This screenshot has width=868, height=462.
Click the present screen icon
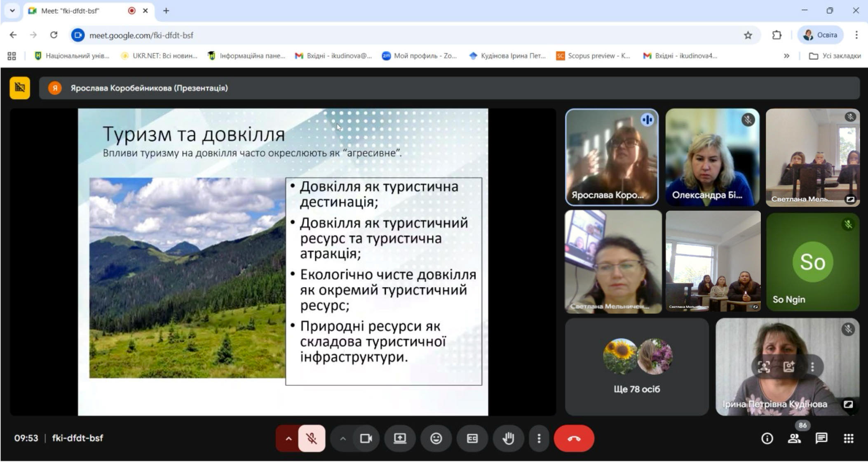pyautogui.click(x=400, y=438)
